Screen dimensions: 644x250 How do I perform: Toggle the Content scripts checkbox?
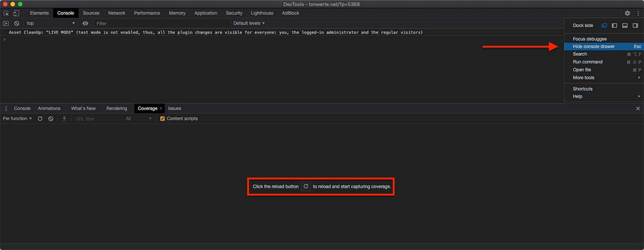click(x=163, y=118)
